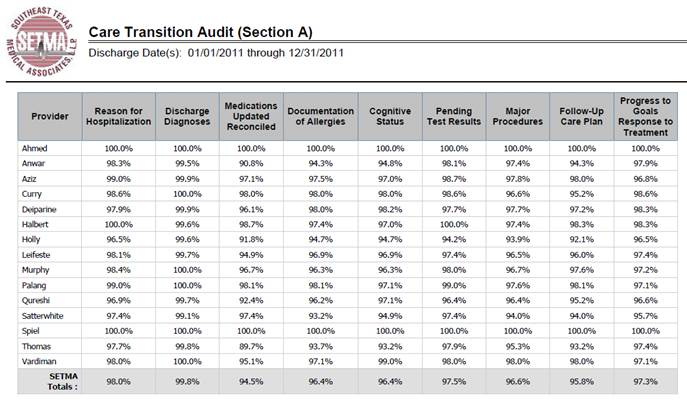Select Documentation of Allergies header
This screenshot has width=687, height=400.
point(321,117)
